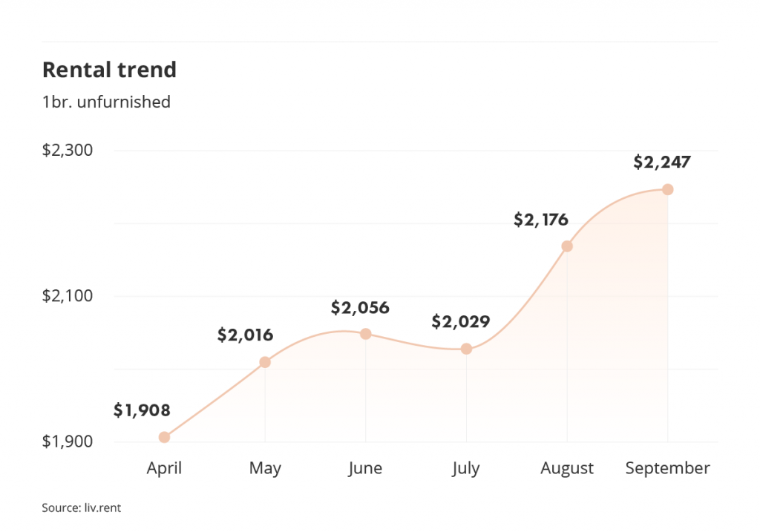
Task: Click the $2,300 y-axis label
Action: (x=68, y=150)
